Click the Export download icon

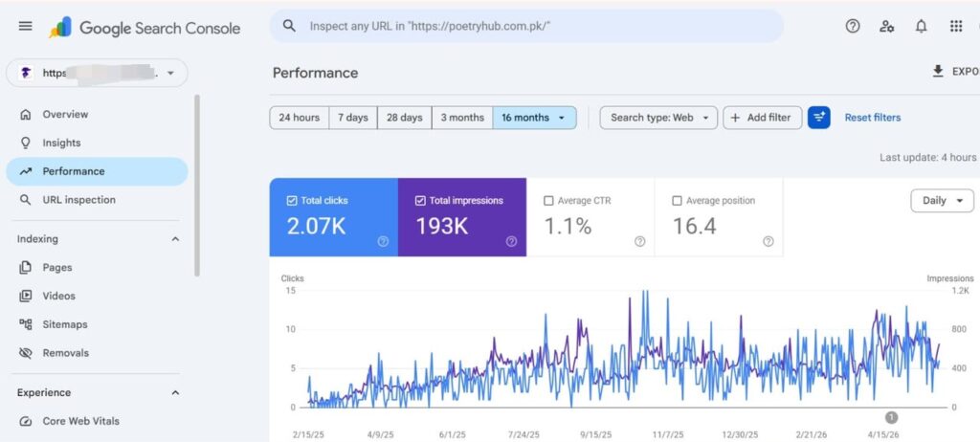(x=938, y=71)
